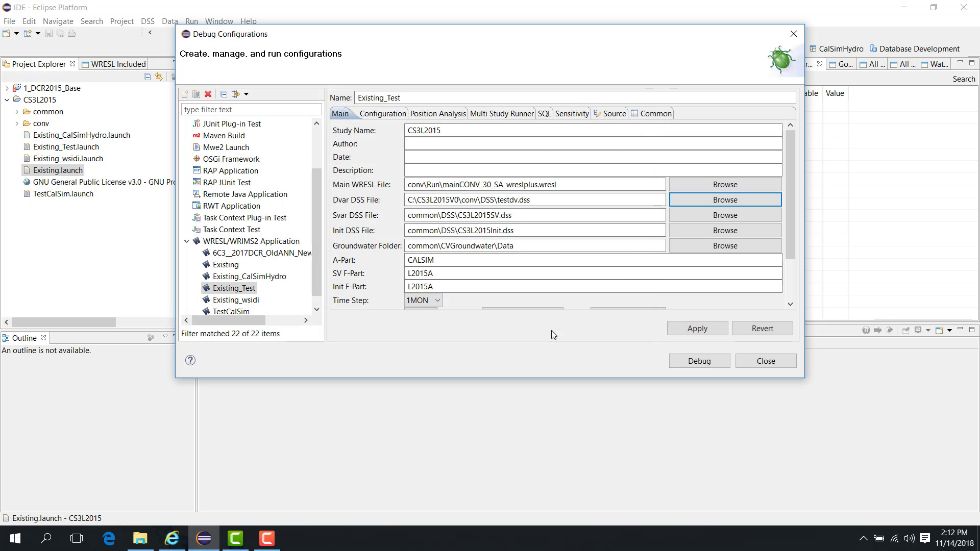Expand 1_DCR2015_Base project node
The width and height of the screenshot is (980, 551).
point(7,88)
